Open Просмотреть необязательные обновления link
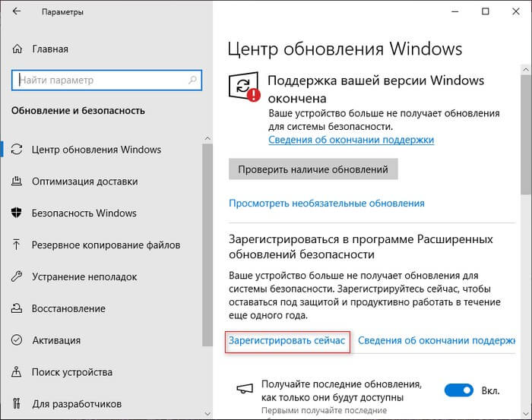This screenshot has width=532, height=420. click(326, 204)
